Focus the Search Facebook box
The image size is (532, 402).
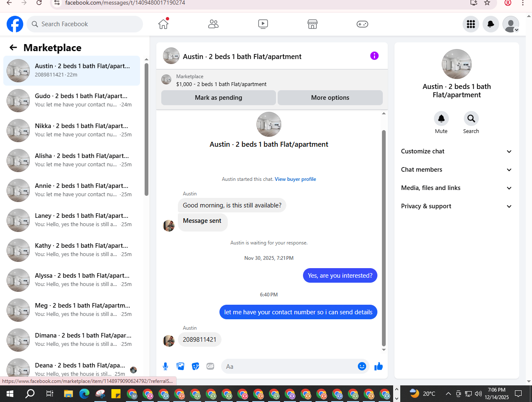[85, 24]
